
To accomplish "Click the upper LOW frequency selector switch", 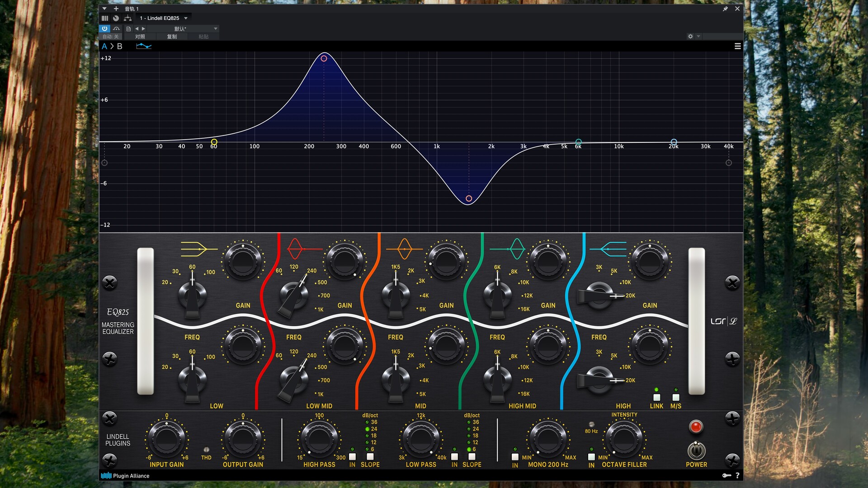I will point(192,296).
